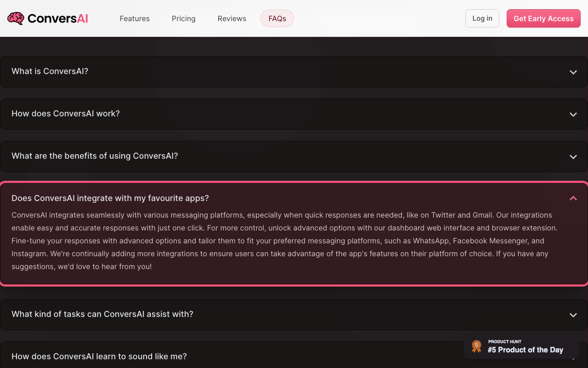The width and height of the screenshot is (588, 368).
Task: Open the '#5 Product of the Day' badge text
Action: pyautogui.click(x=526, y=350)
